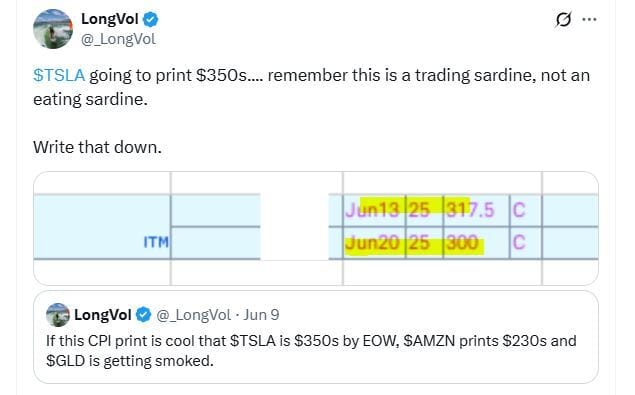Click the @_LongVol handle under the name

click(x=118, y=39)
